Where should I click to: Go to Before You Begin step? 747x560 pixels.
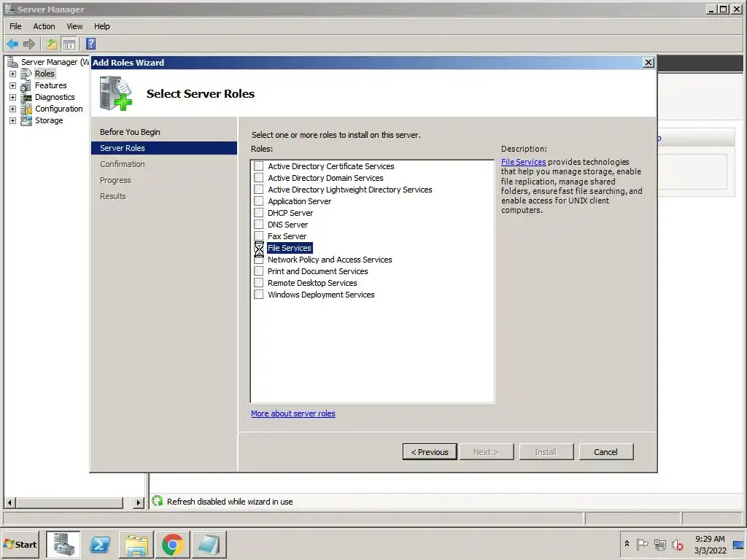pyautogui.click(x=130, y=132)
